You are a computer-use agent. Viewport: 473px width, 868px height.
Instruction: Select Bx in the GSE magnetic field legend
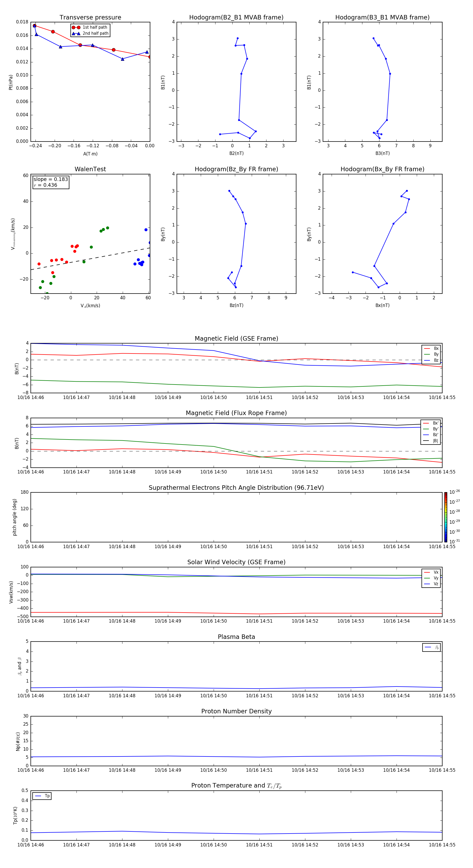coord(431,349)
